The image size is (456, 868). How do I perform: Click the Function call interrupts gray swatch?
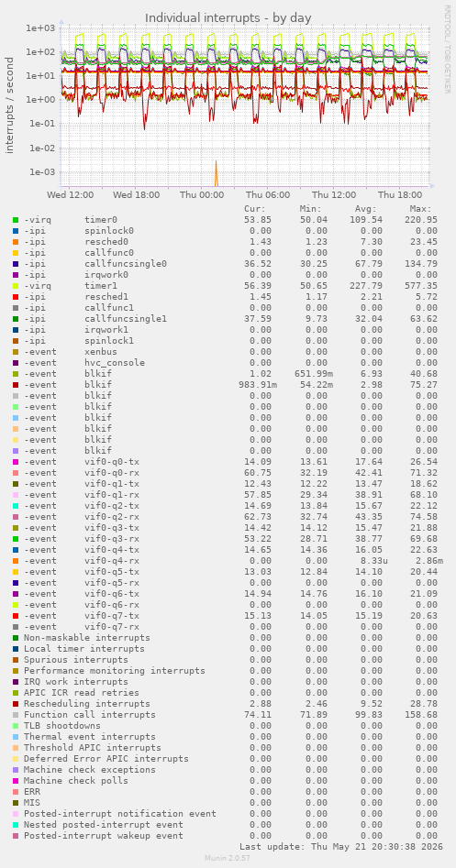[x=16, y=715]
